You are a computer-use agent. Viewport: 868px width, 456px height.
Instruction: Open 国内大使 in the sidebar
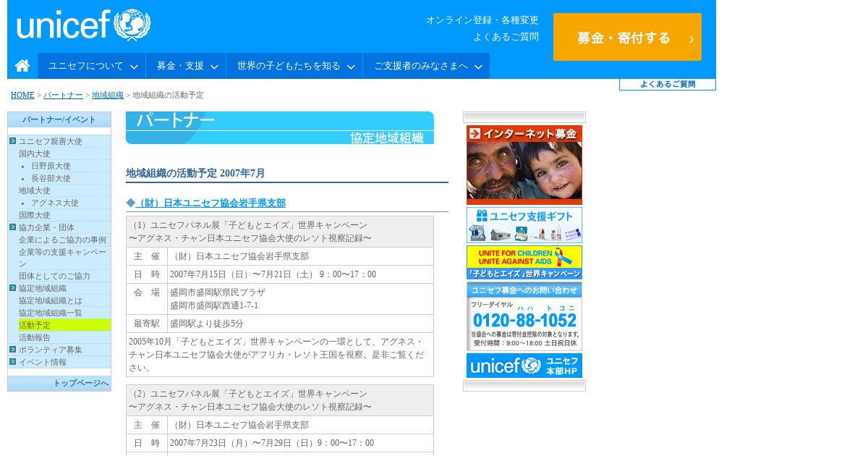click(x=35, y=153)
